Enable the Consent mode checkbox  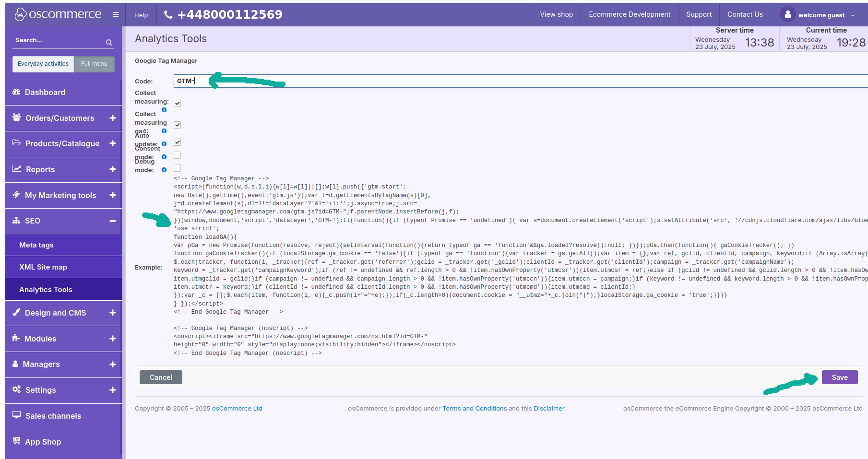(x=178, y=155)
